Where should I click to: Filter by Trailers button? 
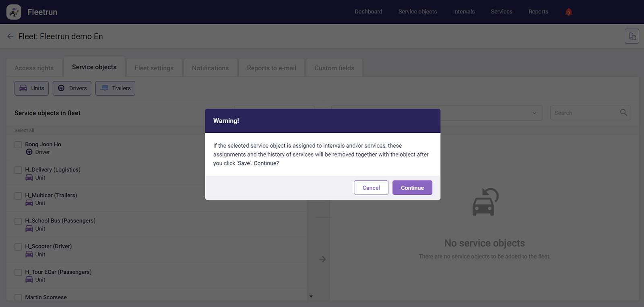click(x=115, y=89)
